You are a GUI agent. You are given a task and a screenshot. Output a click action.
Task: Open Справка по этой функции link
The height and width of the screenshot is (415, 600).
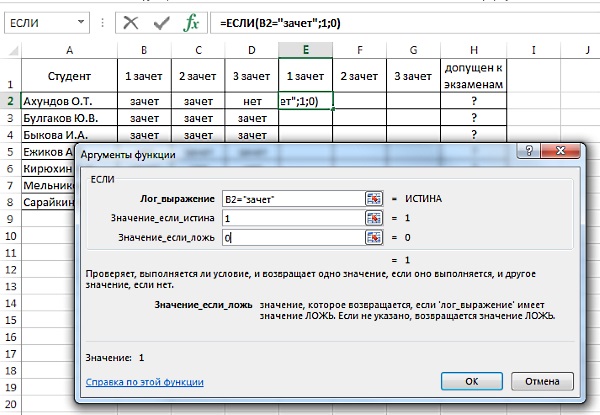point(144,381)
